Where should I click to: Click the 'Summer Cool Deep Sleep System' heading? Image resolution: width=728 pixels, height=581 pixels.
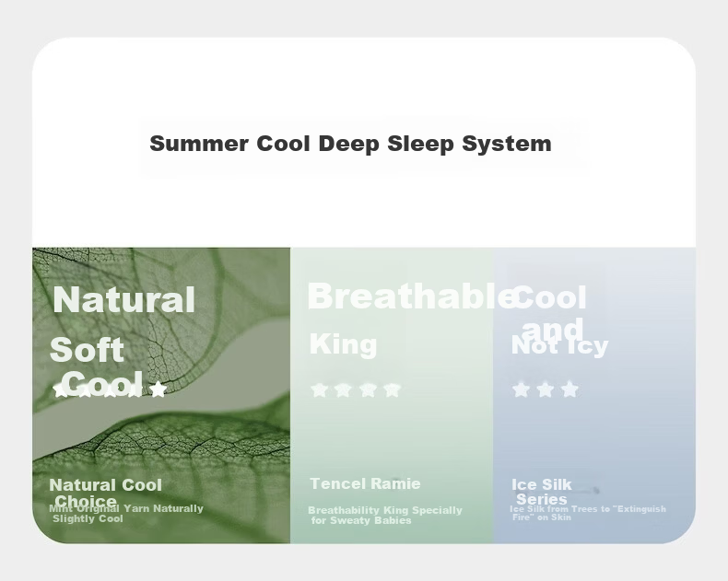pos(350,144)
